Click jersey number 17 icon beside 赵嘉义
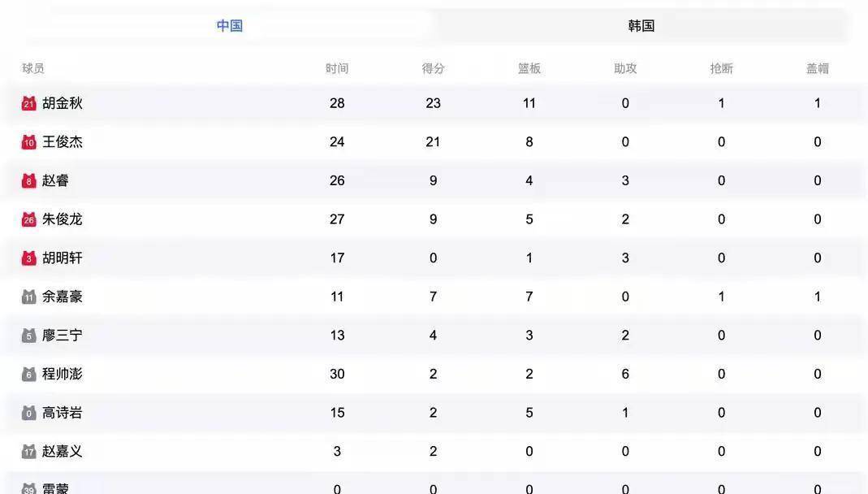 [27, 451]
